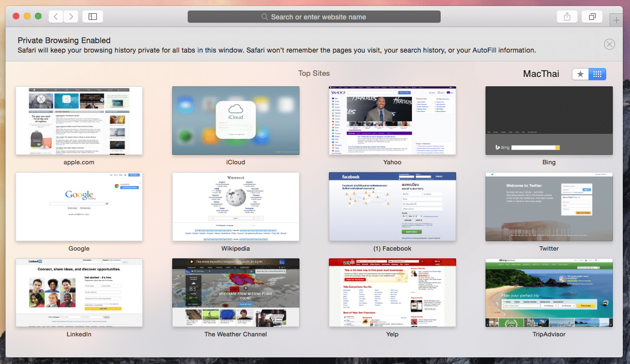This screenshot has width=630, height=364.
Task: Open a new tab with plus button
Action: click(x=616, y=20)
